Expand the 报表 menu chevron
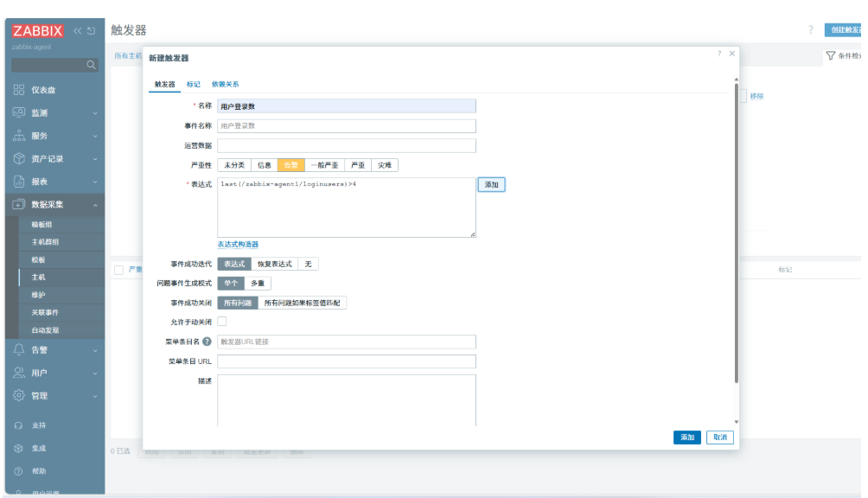Viewport: 868px width, 498px height. tap(95, 182)
